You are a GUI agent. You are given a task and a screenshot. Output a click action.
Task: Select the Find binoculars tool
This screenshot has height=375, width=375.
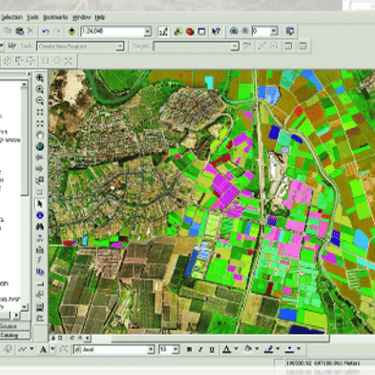[x=40, y=227]
